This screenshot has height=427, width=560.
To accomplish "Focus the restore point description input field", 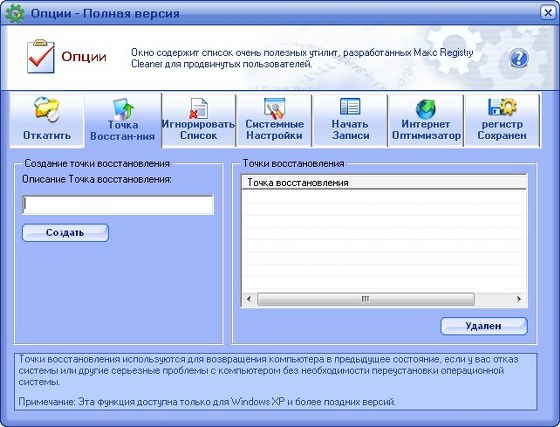I will (x=118, y=205).
